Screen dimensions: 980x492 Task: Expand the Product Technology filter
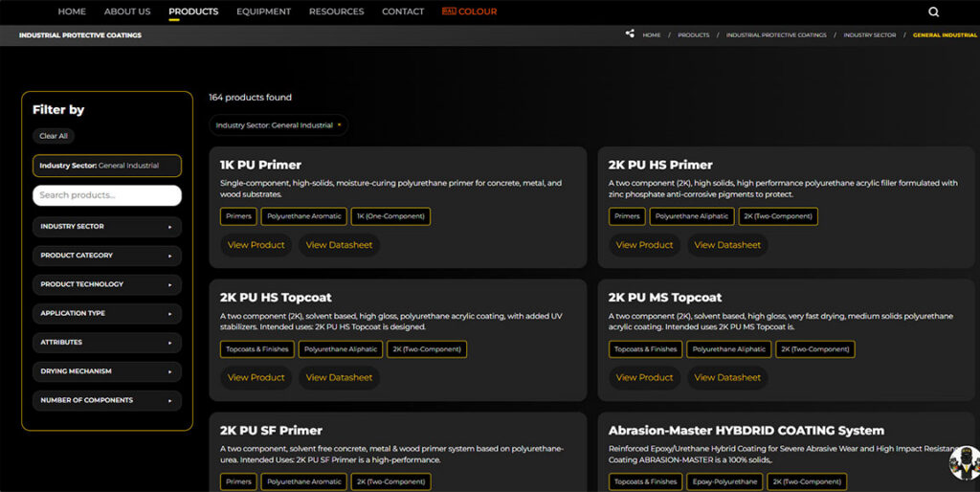click(107, 284)
